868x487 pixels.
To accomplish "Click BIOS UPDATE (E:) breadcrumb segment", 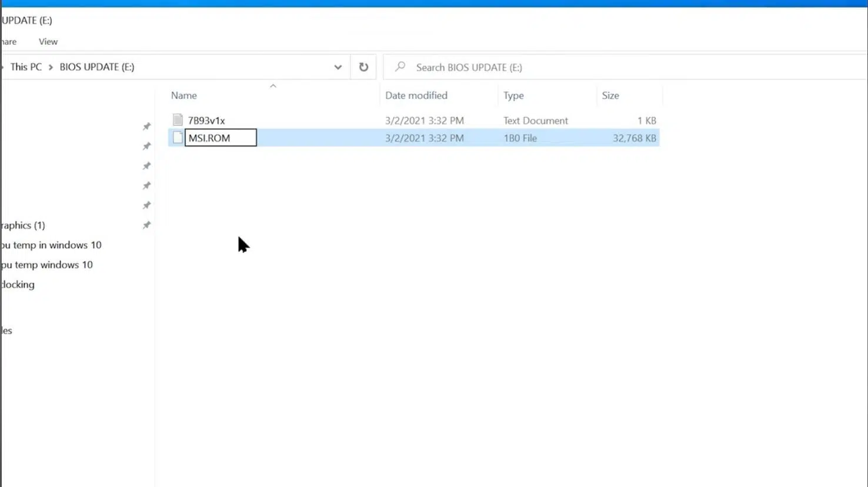I will coord(97,67).
